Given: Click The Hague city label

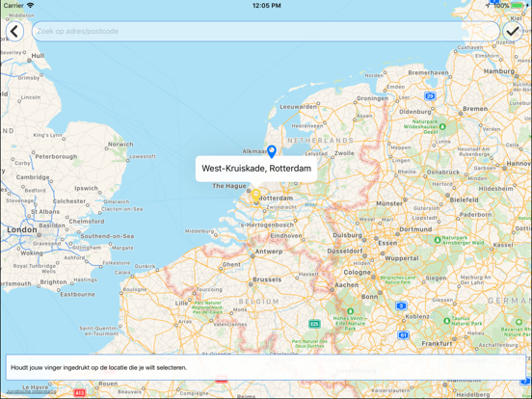Looking at the screenshot, I should [229, 186].
